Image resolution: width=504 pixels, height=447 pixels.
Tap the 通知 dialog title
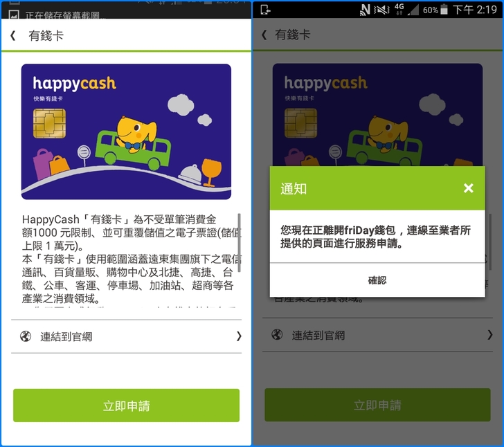pos(294,188)
